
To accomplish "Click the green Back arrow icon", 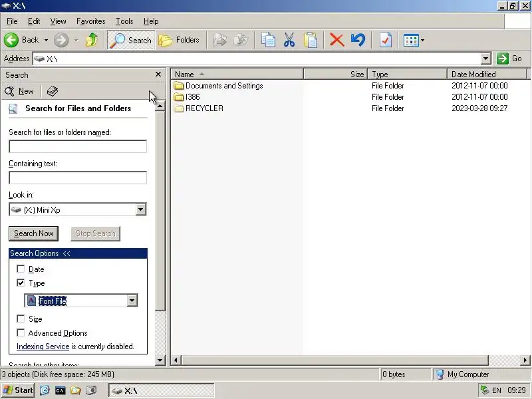I will tap(11, 40).
